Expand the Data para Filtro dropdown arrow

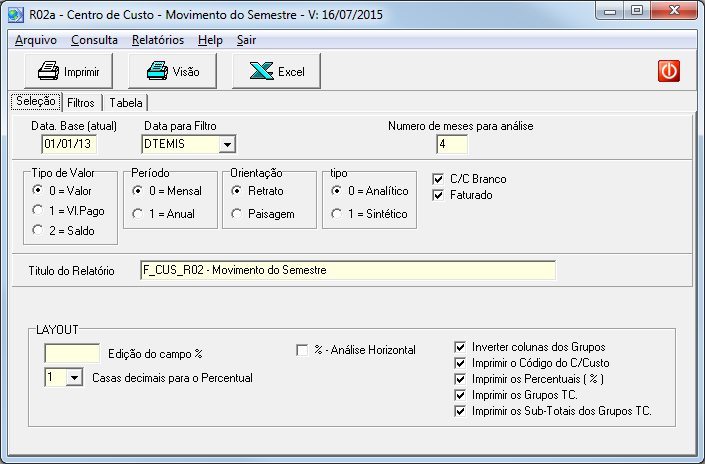228,144
